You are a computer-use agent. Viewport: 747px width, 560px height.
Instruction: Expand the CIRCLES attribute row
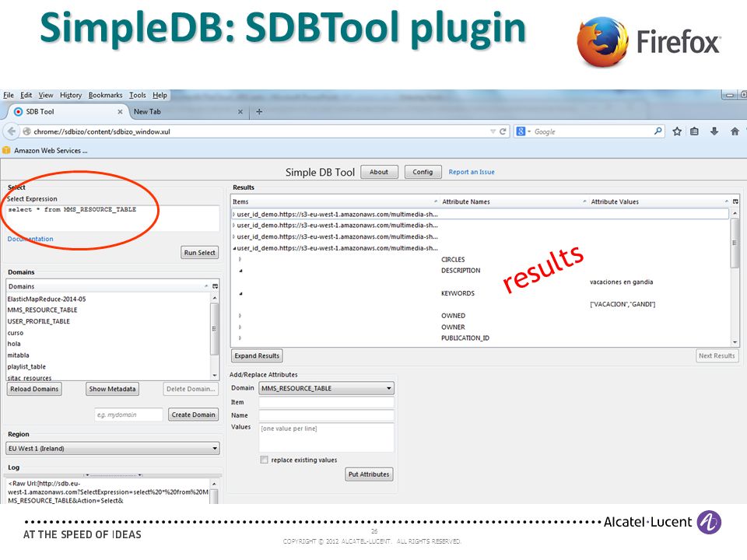click(240, 260)
